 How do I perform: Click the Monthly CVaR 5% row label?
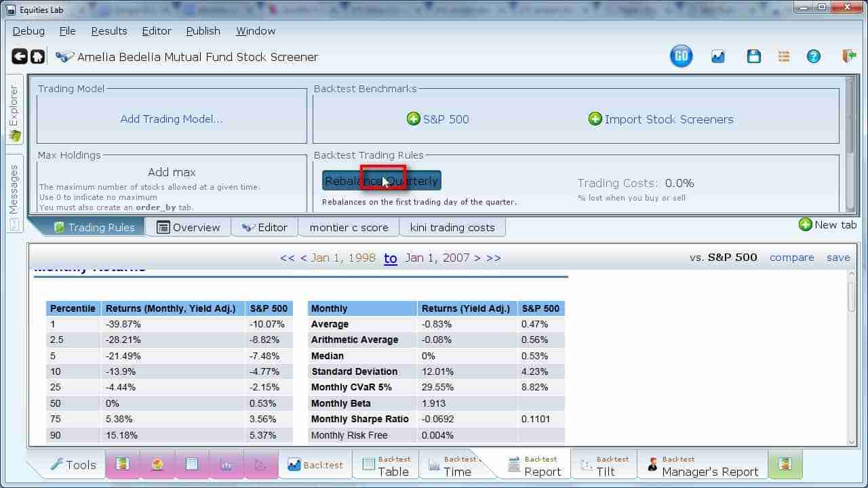(x=351, y=387)
